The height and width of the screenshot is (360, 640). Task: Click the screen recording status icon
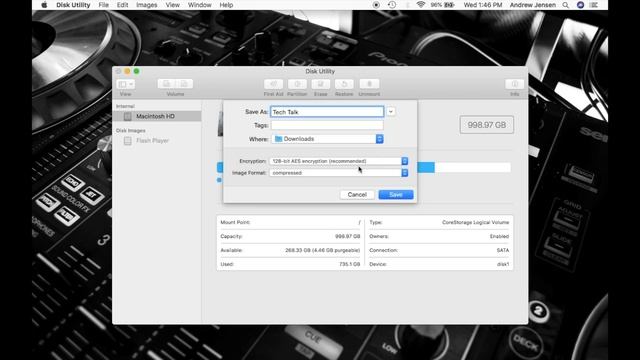tap(376, 5)
